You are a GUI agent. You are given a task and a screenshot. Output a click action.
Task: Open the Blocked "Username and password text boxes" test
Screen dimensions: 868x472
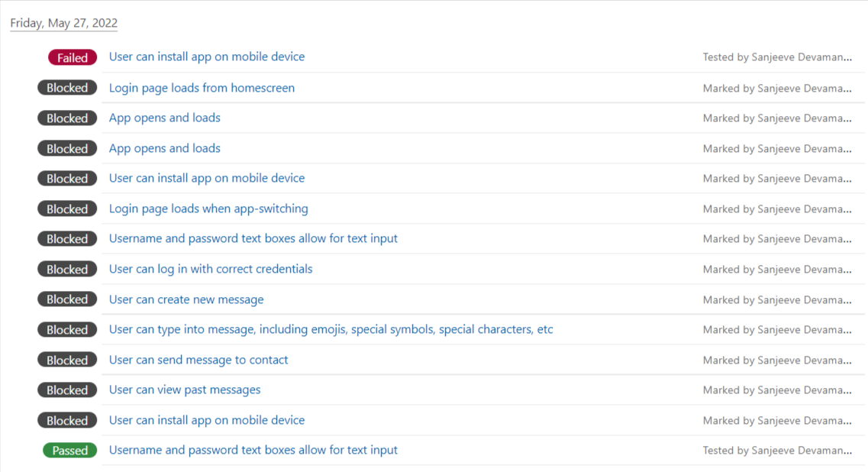click(x=253, y=238)
